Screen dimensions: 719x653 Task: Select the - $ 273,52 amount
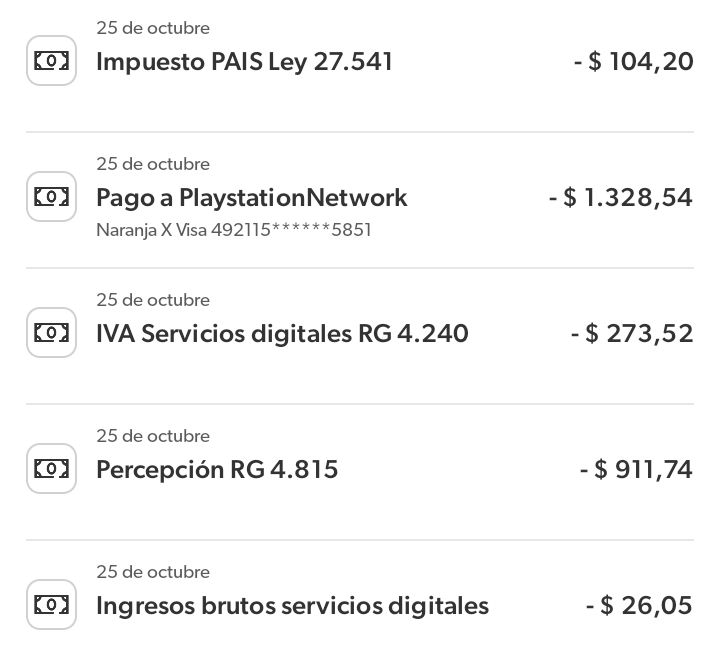[x=632, y=333]
